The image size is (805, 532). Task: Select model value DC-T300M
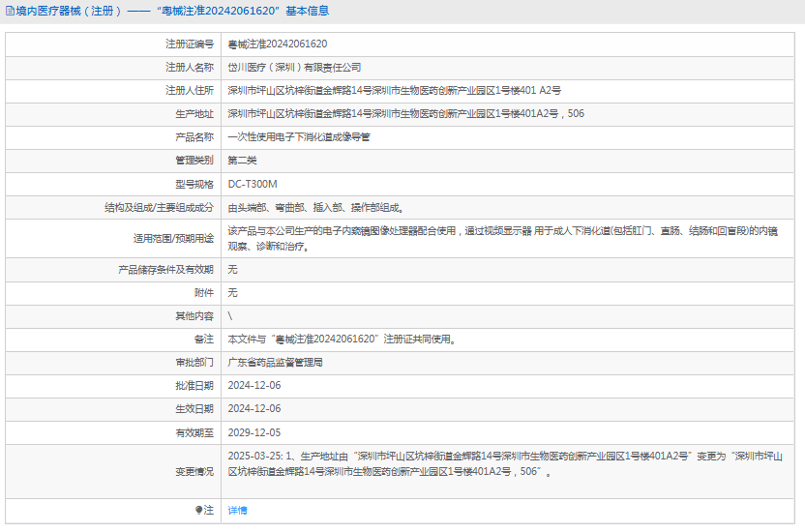coord(253,184)
